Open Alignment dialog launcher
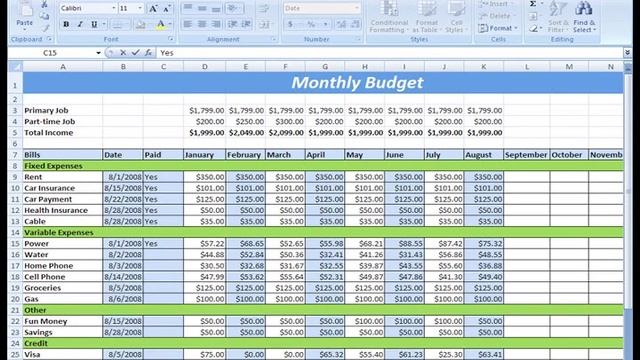The height and width of the screenshot is (360, 640). (x=273, y=39)
